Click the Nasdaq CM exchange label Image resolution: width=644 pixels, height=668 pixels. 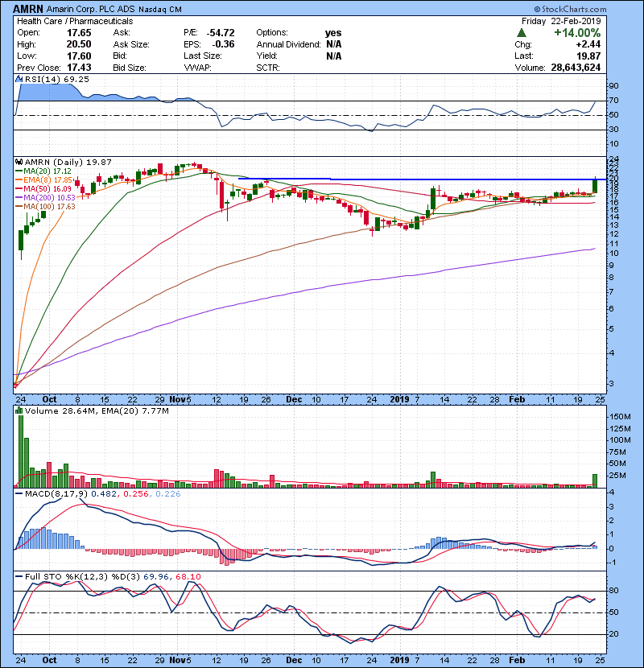[160, 10]
